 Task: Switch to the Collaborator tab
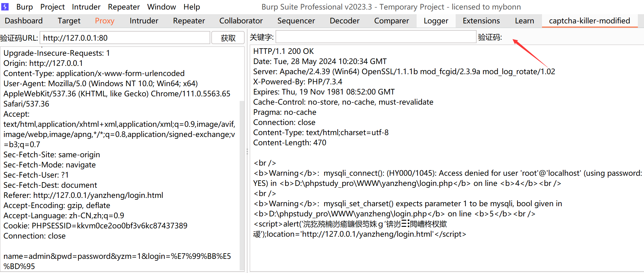(x=241, y=21)
